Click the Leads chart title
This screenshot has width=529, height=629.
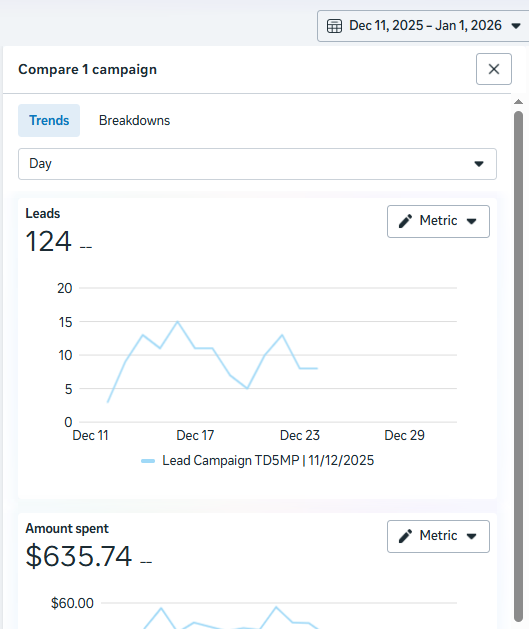[x=43, y=213]
